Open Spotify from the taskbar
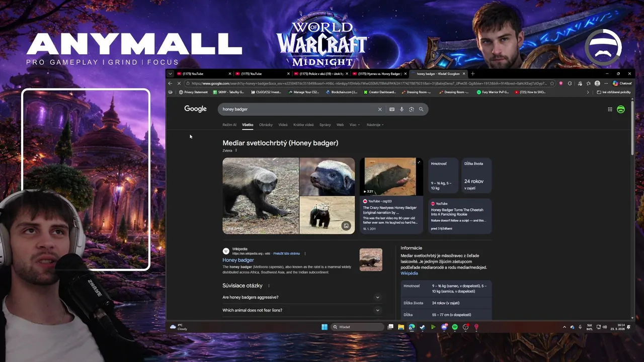The width and height of the screenshot is (644, 362). pyautogui.click(x=455, y=327)
